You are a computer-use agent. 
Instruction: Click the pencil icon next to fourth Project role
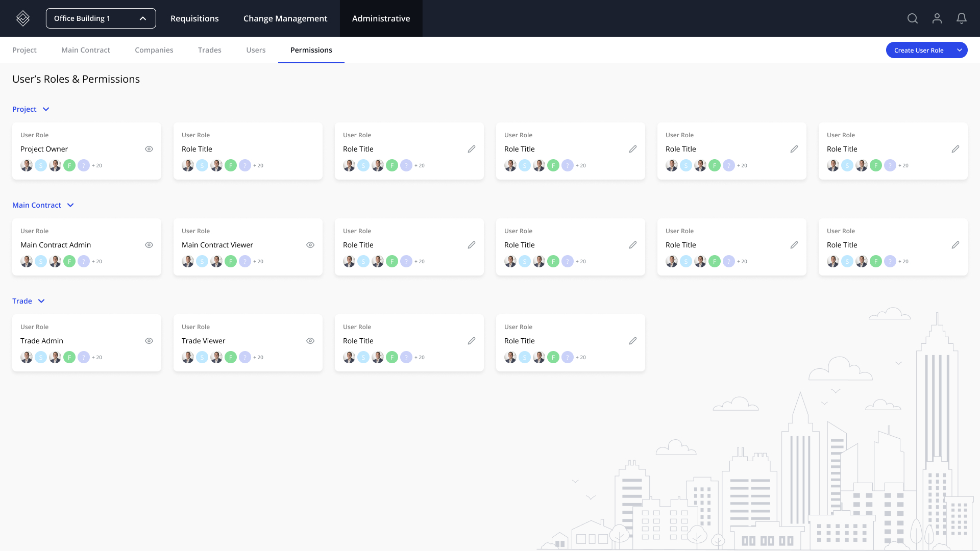[633, 149]
